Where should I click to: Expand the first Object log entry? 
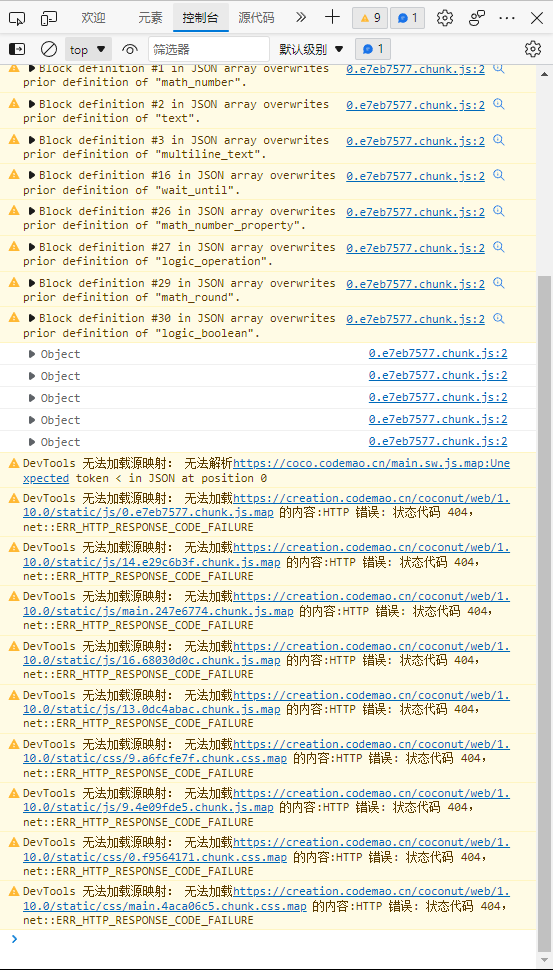[x=33, y=354]
